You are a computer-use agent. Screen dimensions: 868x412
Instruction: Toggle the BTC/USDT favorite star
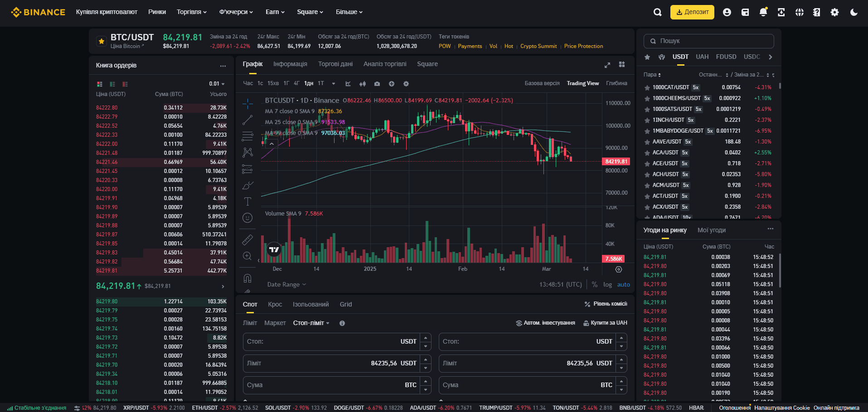(101, 41)
